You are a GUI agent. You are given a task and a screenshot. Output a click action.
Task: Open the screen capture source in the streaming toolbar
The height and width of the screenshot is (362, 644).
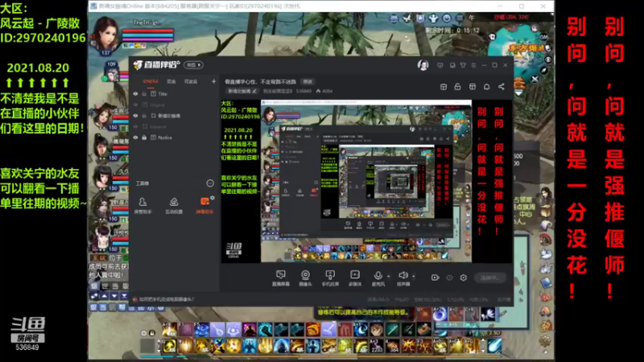pyautogui.click(x=280, y=278)
